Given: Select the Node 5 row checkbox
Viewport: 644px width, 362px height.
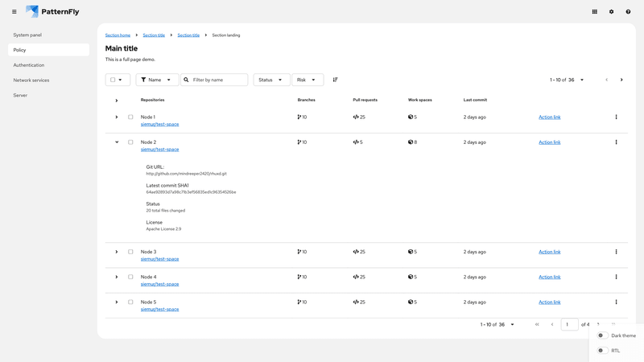Looking at the screenshot, I should (x=130, y=302).
